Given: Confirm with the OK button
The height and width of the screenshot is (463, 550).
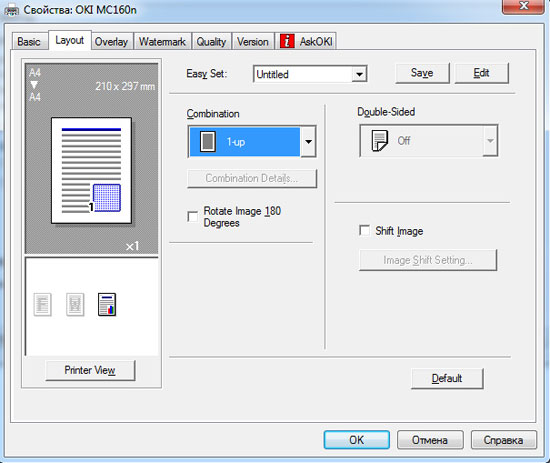Looking at the screenshot, I should click(x=356, y=440).
